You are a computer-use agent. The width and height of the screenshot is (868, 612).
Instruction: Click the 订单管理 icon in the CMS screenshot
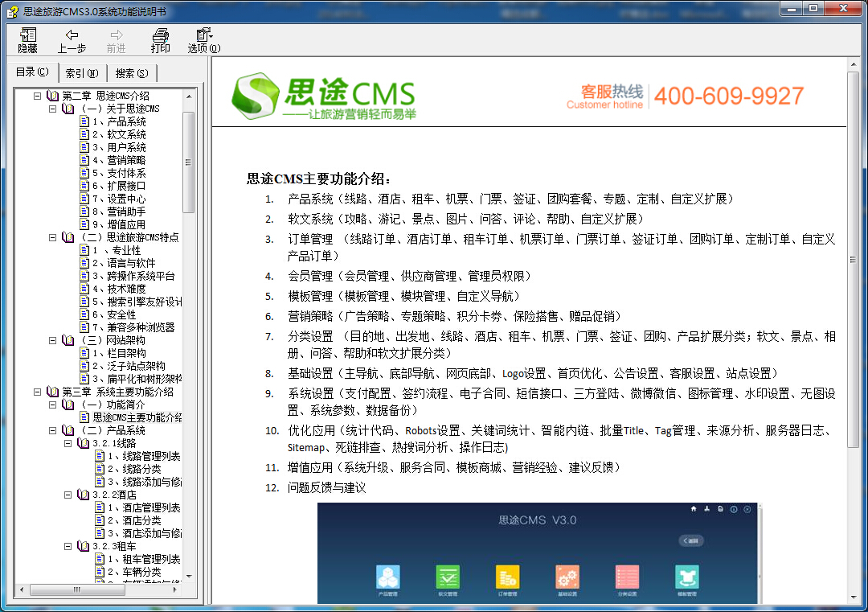tap(506, 577)
